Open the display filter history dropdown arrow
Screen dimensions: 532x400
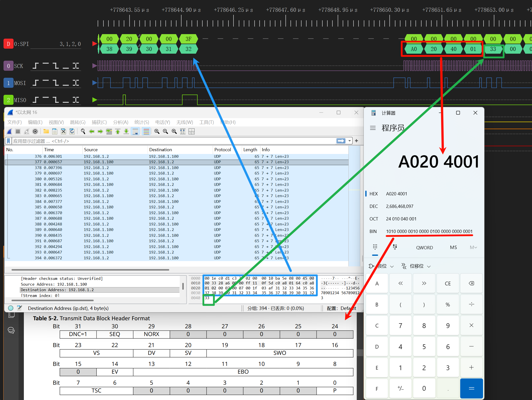click(x=349, y=141)
